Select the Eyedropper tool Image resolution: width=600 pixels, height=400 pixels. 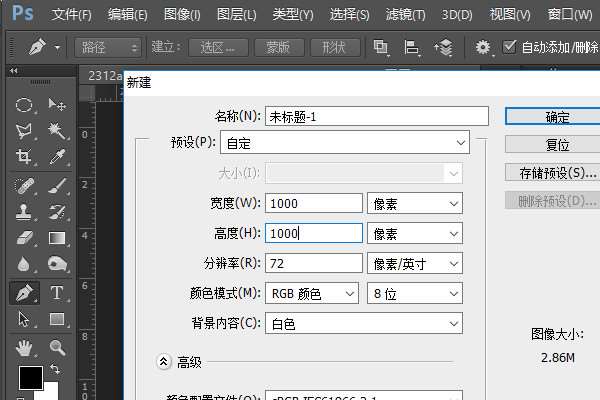[57, 157]
